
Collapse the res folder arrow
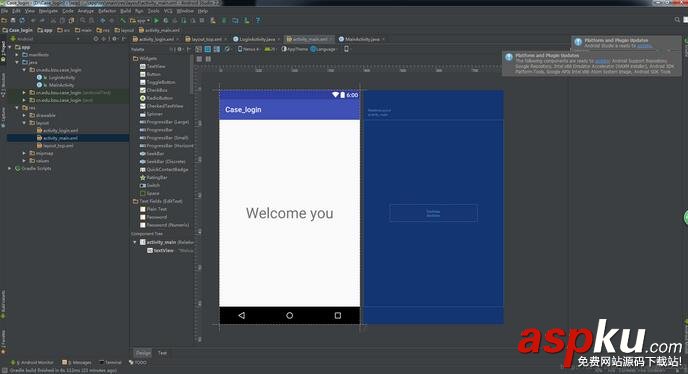click(17, 108)
